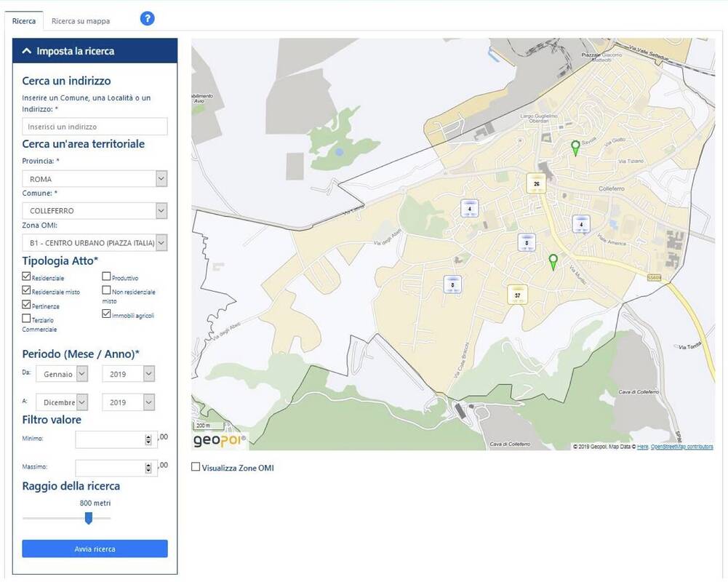Open the 'Here' map data link
The height and width of the screenshot is (582, 728).
tap(643, 447)
